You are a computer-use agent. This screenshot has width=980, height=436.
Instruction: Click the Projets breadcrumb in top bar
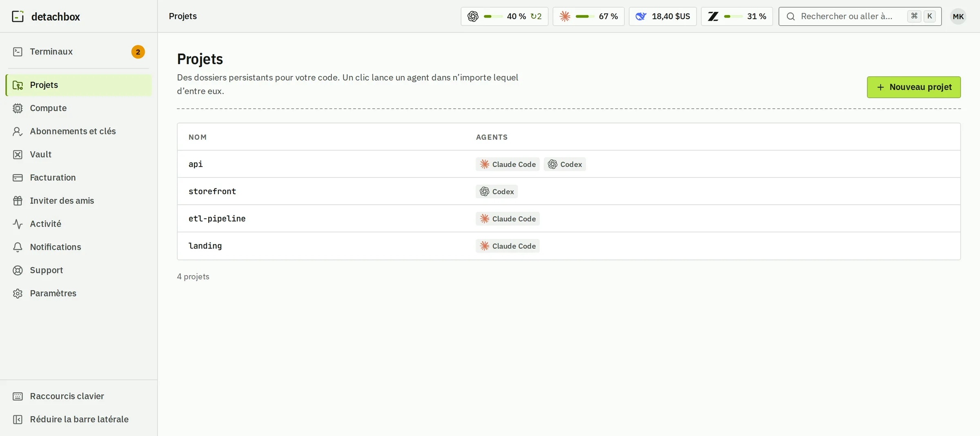(x=183, y=16)
